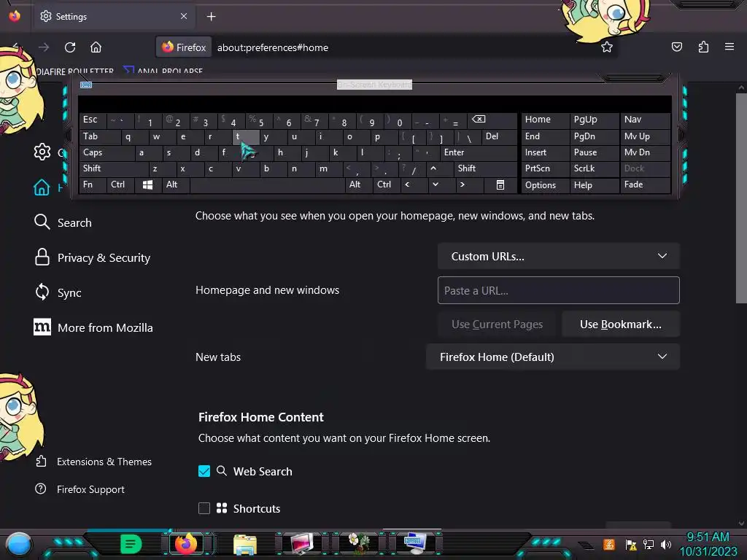Toggle the Fade key on on-screen keyboard

645,184
